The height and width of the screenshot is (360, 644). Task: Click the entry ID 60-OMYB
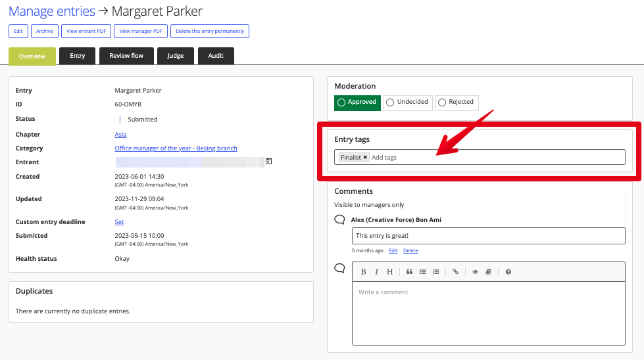pyautogui.click(x=128, y=104)
